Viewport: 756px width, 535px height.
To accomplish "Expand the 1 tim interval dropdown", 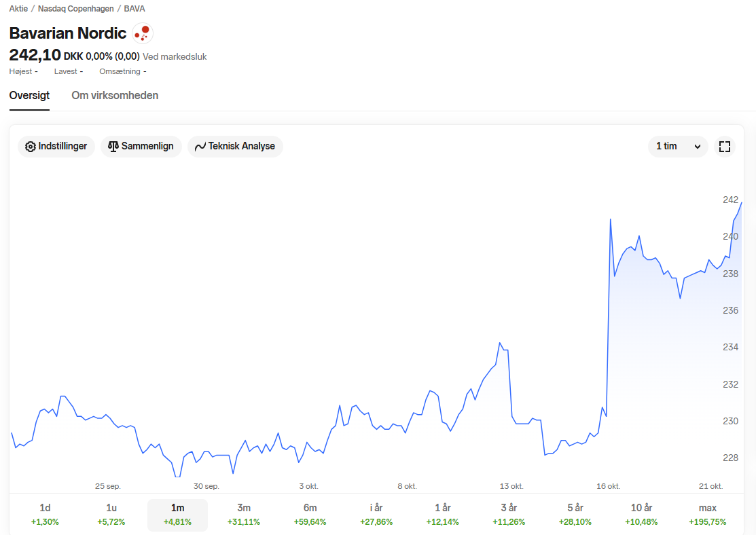I will 678,147.
